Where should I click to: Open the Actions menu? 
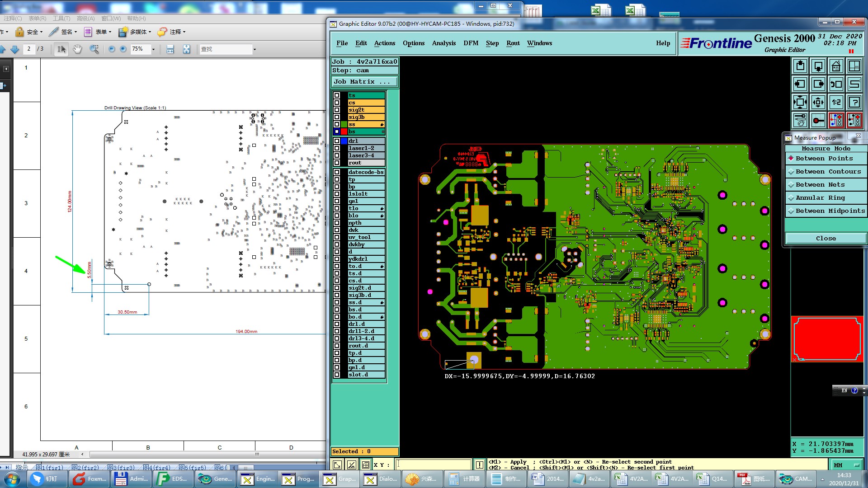pyautogui.click(x=385, y=43)
